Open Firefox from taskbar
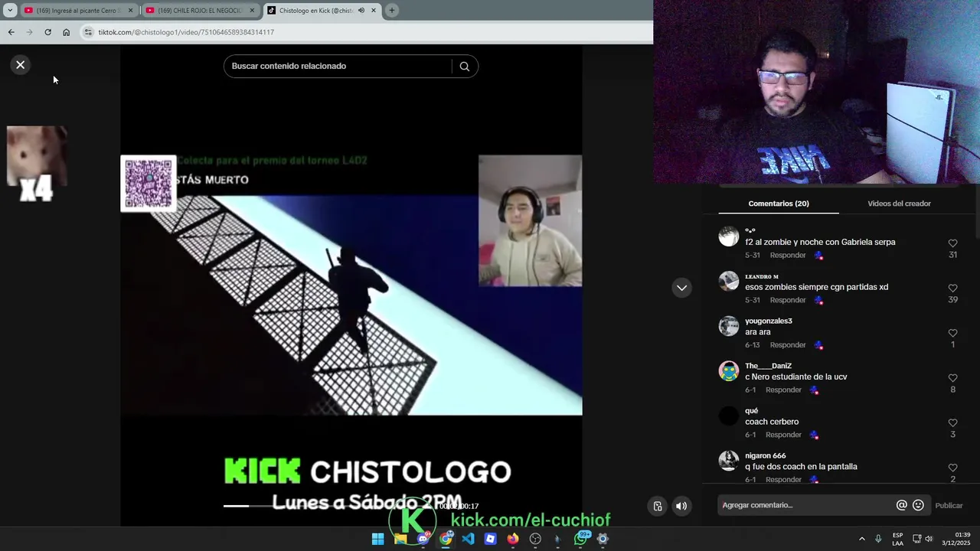The height and width of the screenshot is (551, 980). [513, 539]
